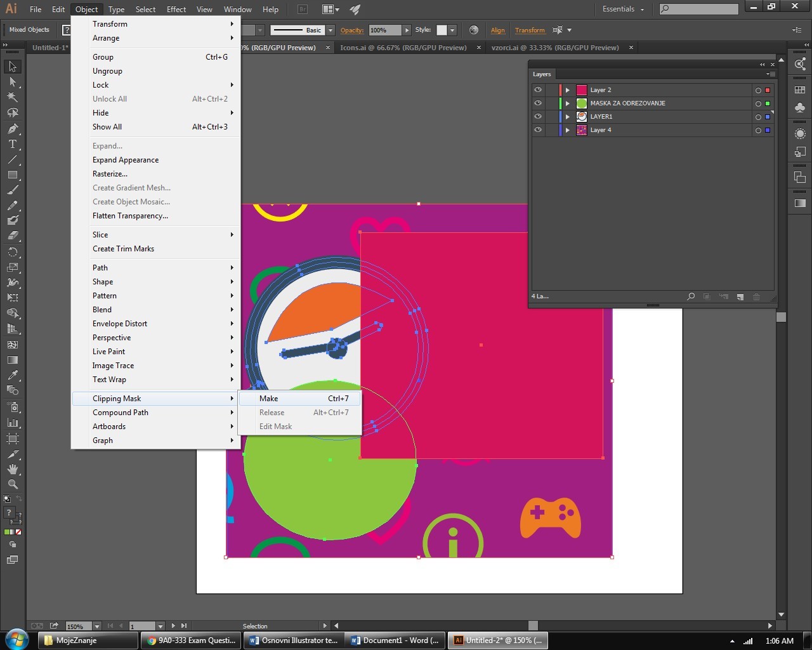This screenshot has width=812, height=650.
Task: Open the Essentials workspace dropdown
Action: (x=622, y=10)
